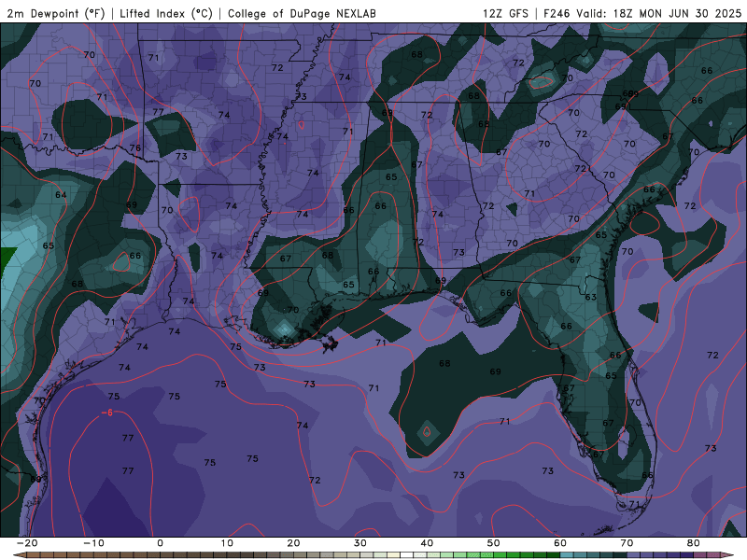
Task: Click the "10" color scale label
Action: (227, 543)
